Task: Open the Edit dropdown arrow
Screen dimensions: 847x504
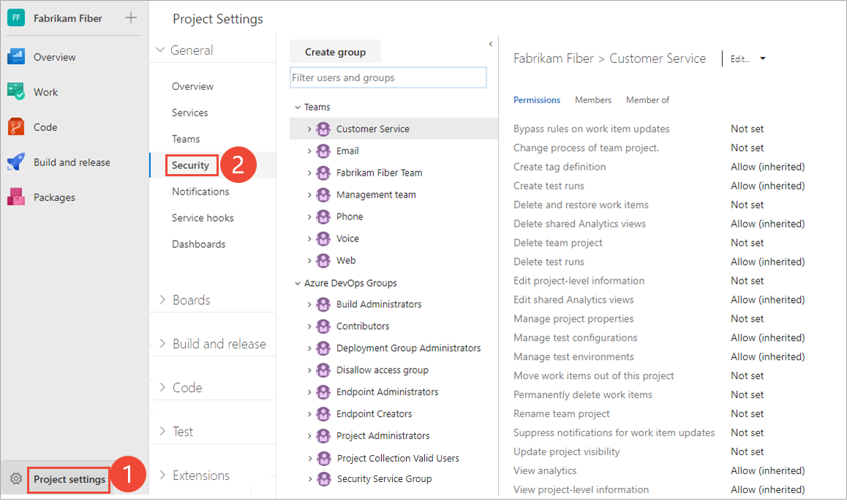Action: point(763,59)
